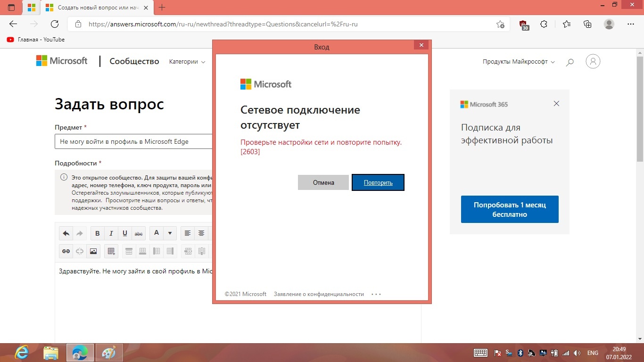This screenshot has height=362, width=644.
Task: Click Попробовать 1 месяц бесплатно button
Action: click(510, 209)
